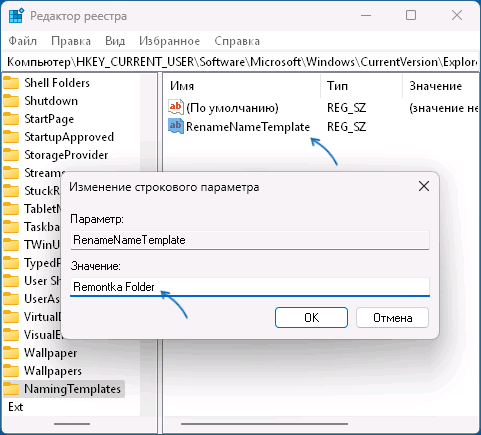Select the Shell Folders key
481x435 pixels.
point(57,83)
